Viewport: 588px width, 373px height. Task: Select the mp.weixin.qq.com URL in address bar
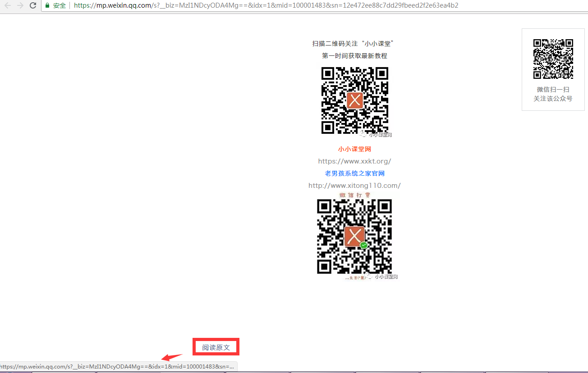point(266,5)
